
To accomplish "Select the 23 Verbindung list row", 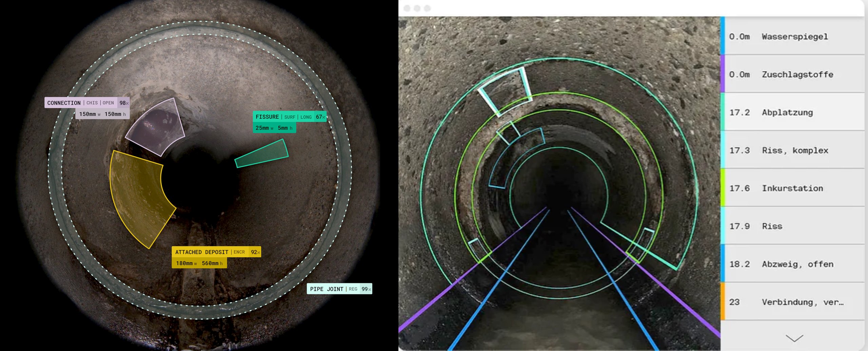I will click(x=794, y=302).
